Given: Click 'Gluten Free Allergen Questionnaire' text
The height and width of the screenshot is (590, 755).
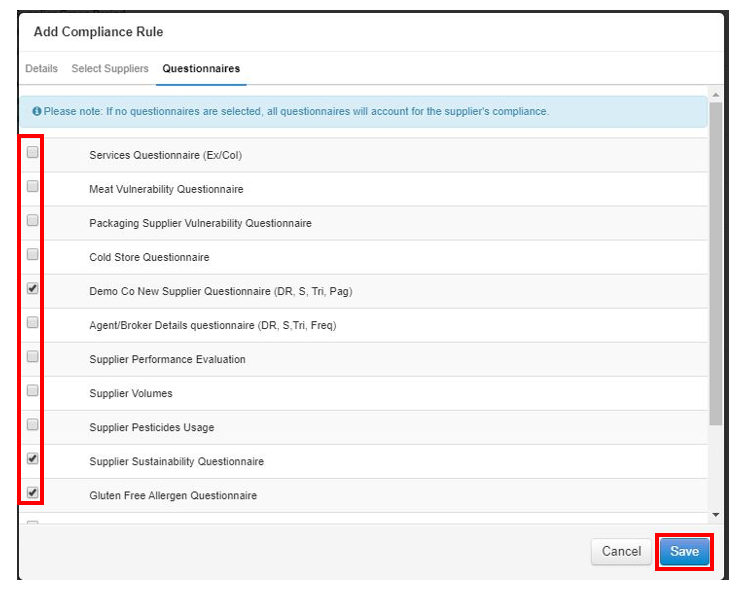Looking at the screenshot, I should click(x=173, y=496).
